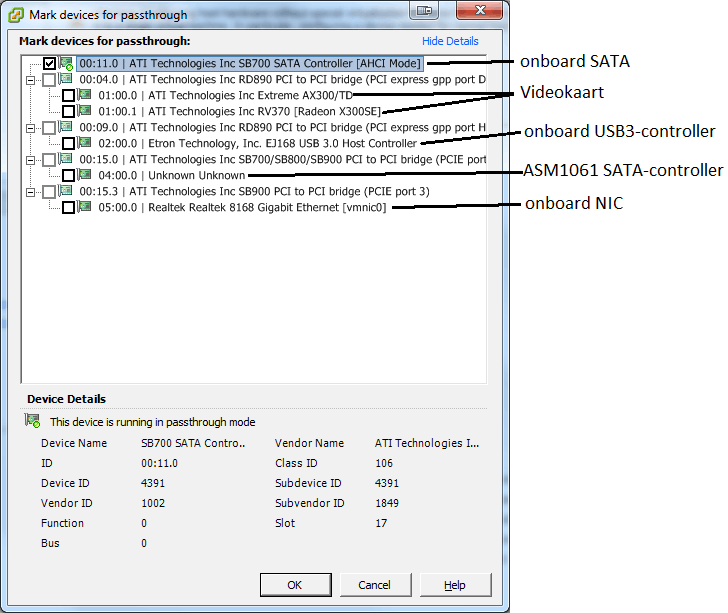Tick checkbox for 00:15.3 SB900 PCI bridge
This screenshot has height=613, width=728.
[49, 191]
